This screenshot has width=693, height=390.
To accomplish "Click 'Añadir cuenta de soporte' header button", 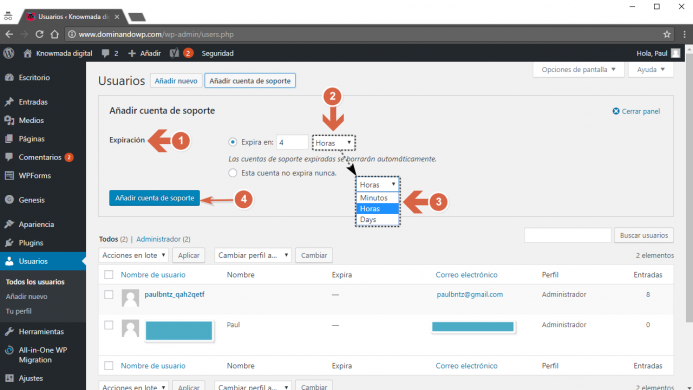I will coord(250,81).
